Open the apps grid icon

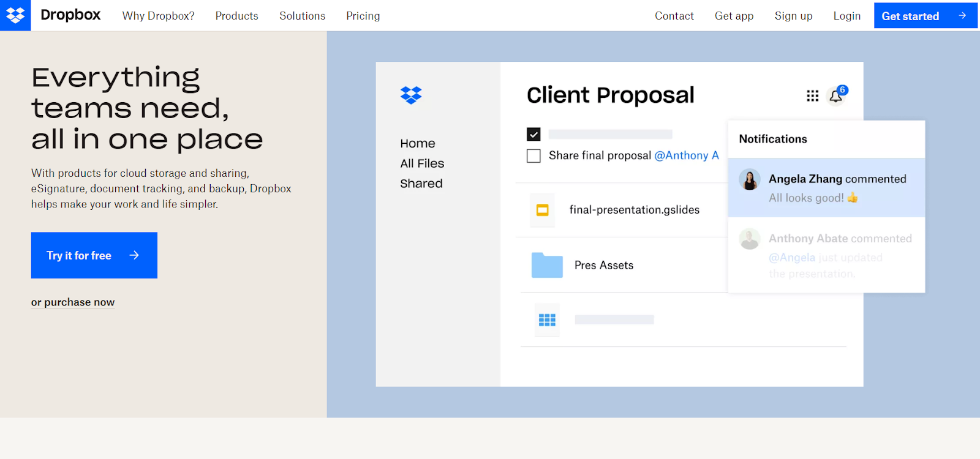pos(812,95)
